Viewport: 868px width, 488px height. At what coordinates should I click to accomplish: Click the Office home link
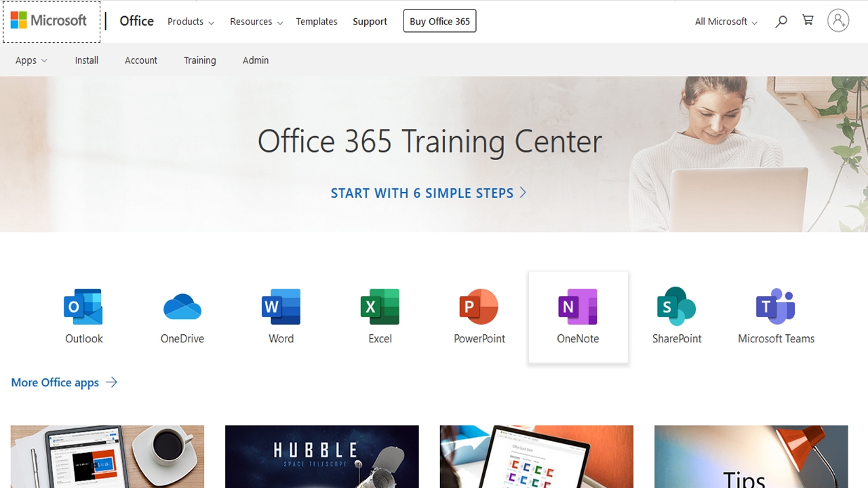coord(136,21)
